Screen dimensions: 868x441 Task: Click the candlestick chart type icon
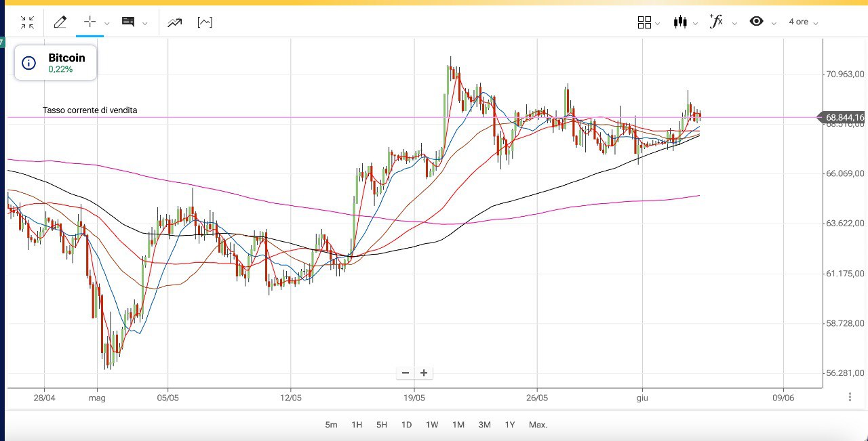point(680,22)
